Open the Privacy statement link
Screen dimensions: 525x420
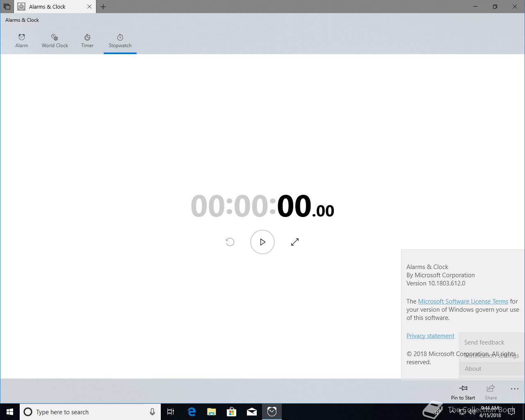pos(430,336)
